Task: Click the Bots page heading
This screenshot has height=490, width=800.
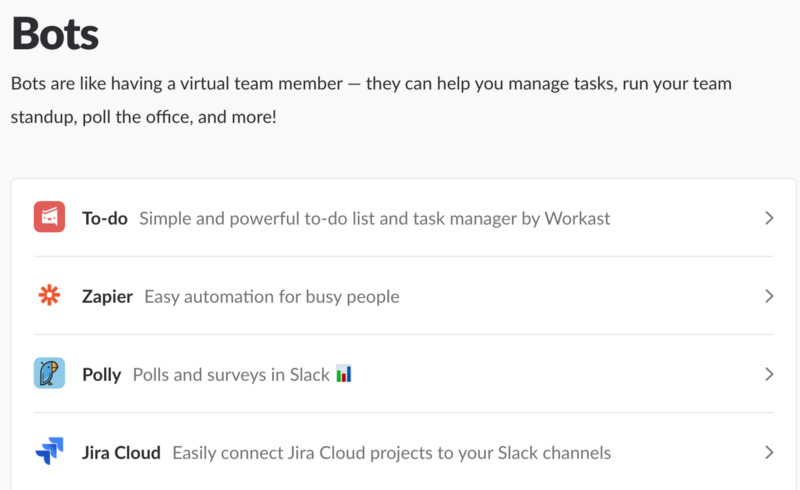Action: [x=55, y=34]
